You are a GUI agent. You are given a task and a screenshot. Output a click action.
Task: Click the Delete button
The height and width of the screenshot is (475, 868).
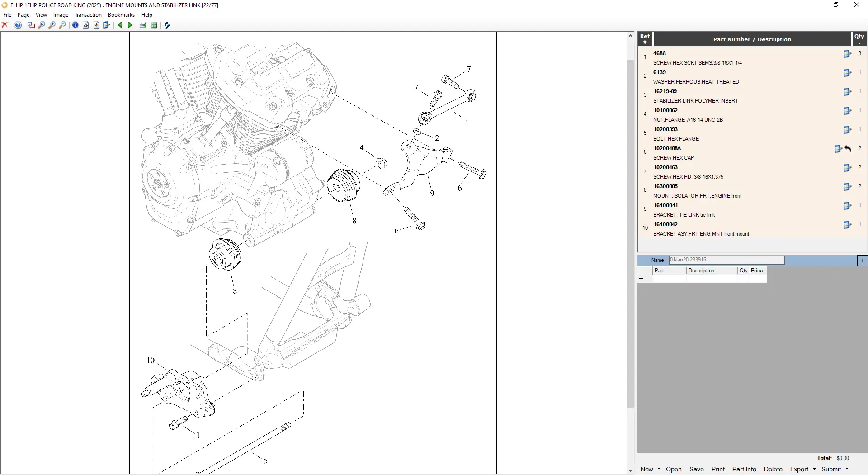773,470
